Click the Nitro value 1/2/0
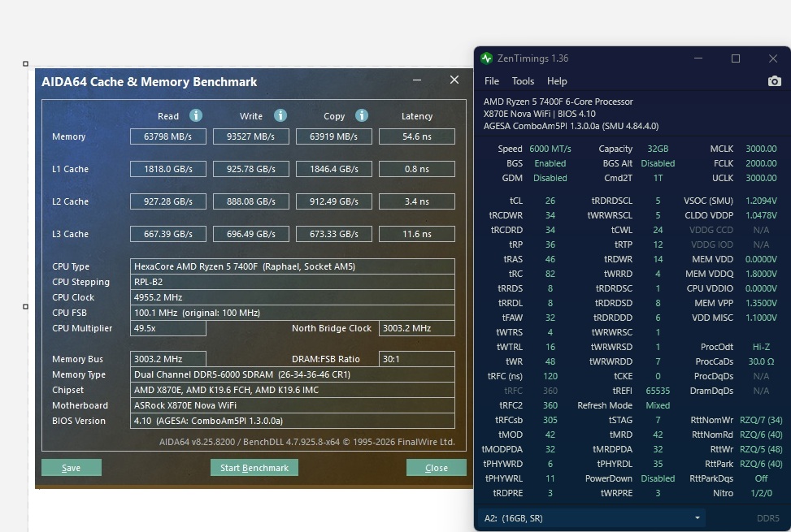Screen dimensions: 791x532 761,493
